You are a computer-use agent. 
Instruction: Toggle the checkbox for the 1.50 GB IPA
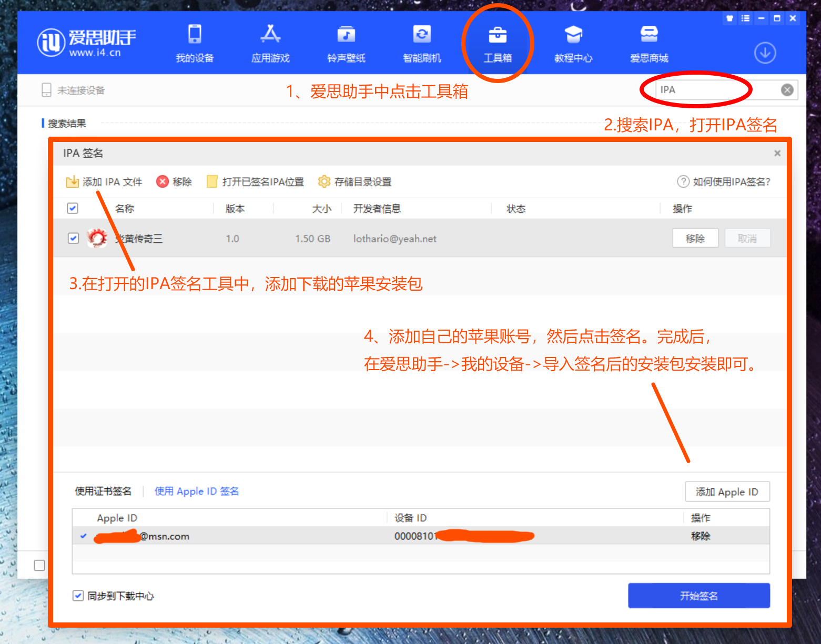point(73,238)
